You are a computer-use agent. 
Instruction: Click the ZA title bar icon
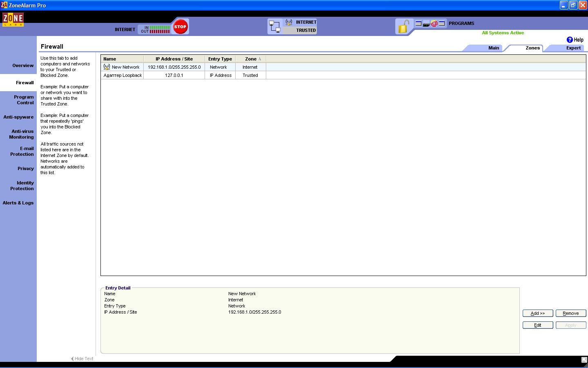pyautogui.click(x=4, y=5)
